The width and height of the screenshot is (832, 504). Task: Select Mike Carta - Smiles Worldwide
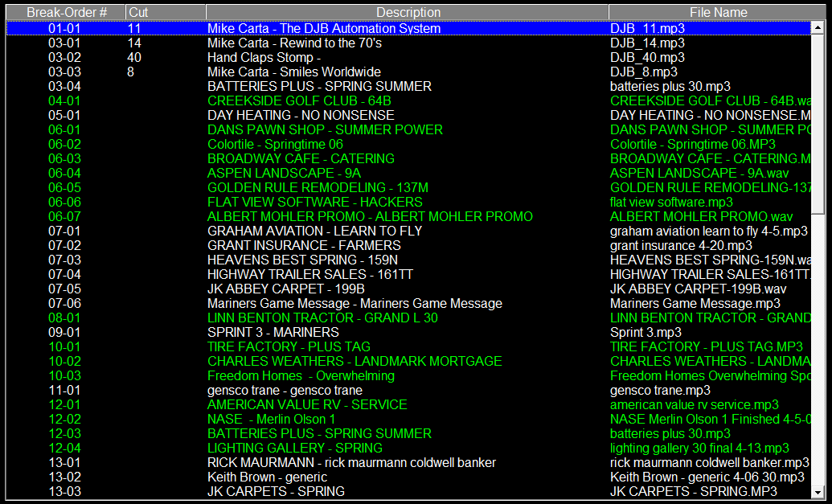pyautogui.click(x=294, y=72)
